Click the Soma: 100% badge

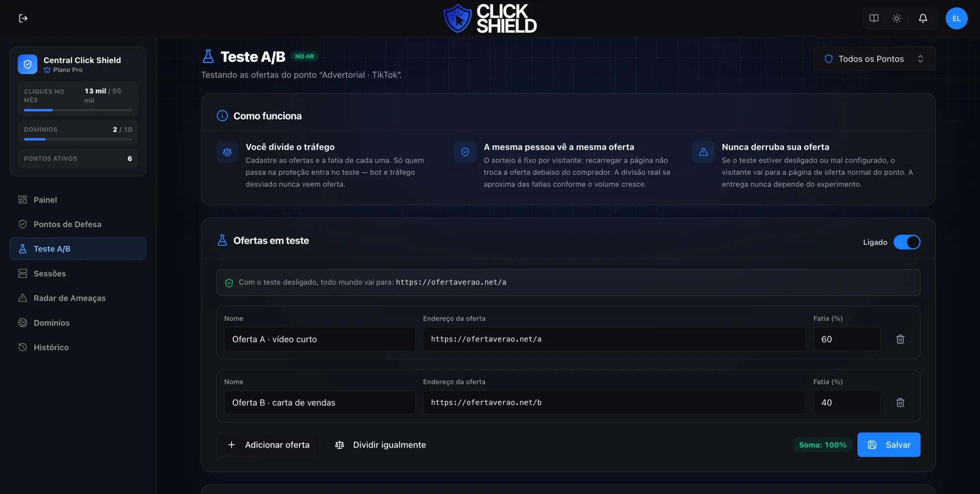[822, 445]
